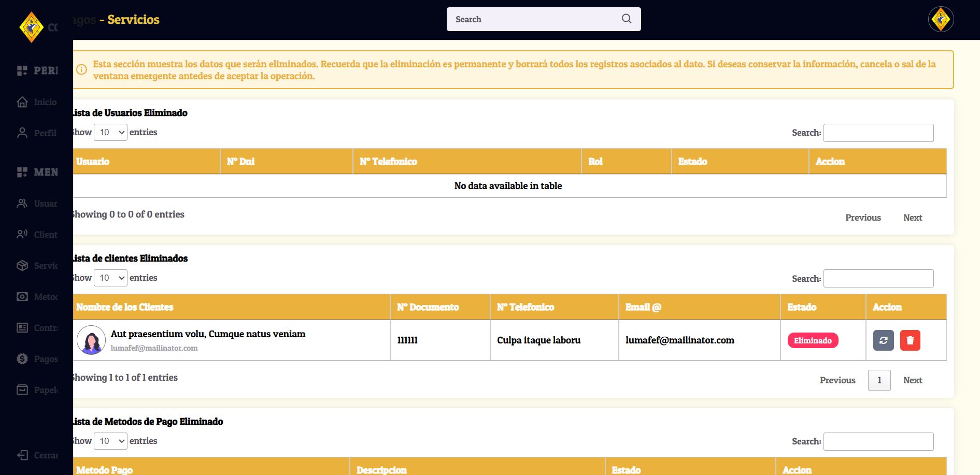The image size is (980, 475).
Task: Open Inicio via the home icon
Action: point(22,102)
